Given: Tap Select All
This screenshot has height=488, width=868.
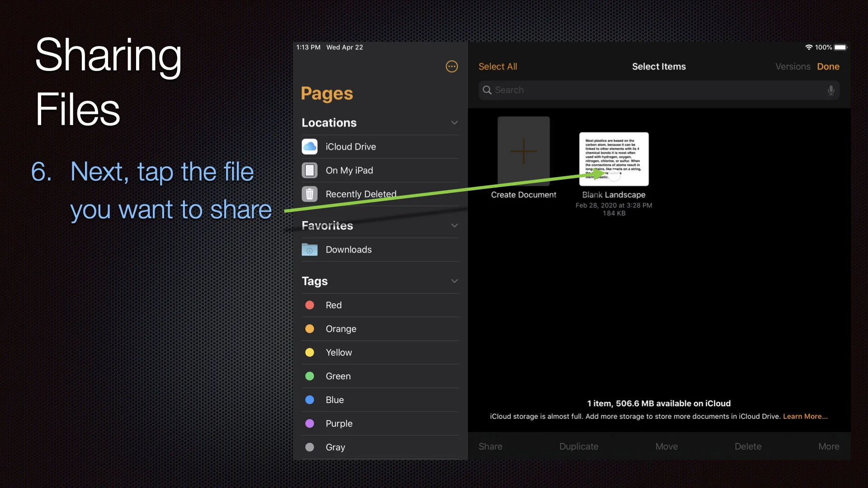Looking at the screenshot, I should pyautogui.click(x=498, y=66).
